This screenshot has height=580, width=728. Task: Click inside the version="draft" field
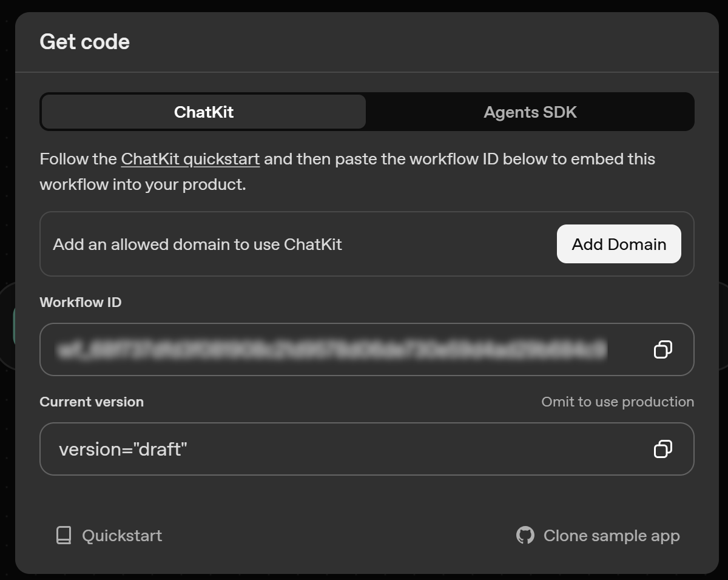243,449
